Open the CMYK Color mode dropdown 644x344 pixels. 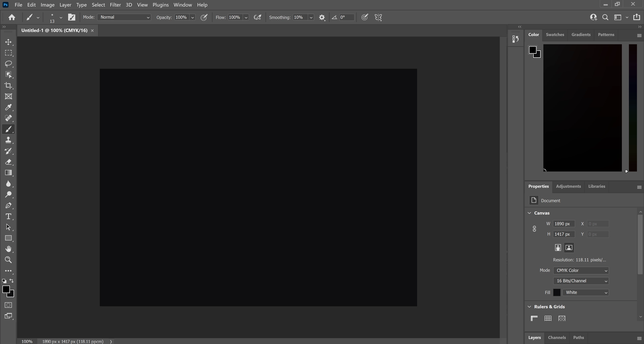coord(581,270)
